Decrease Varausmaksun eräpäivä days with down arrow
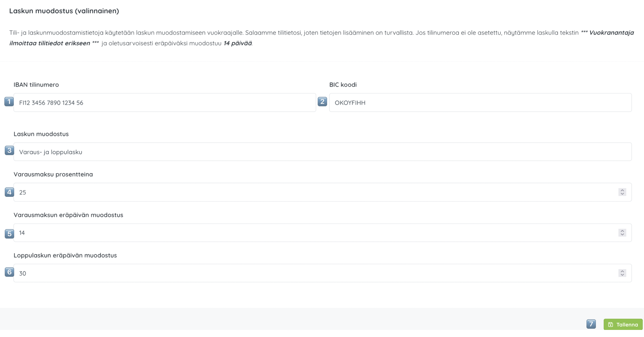This screenshot has width=644, height=337. (x=622, y=235)
